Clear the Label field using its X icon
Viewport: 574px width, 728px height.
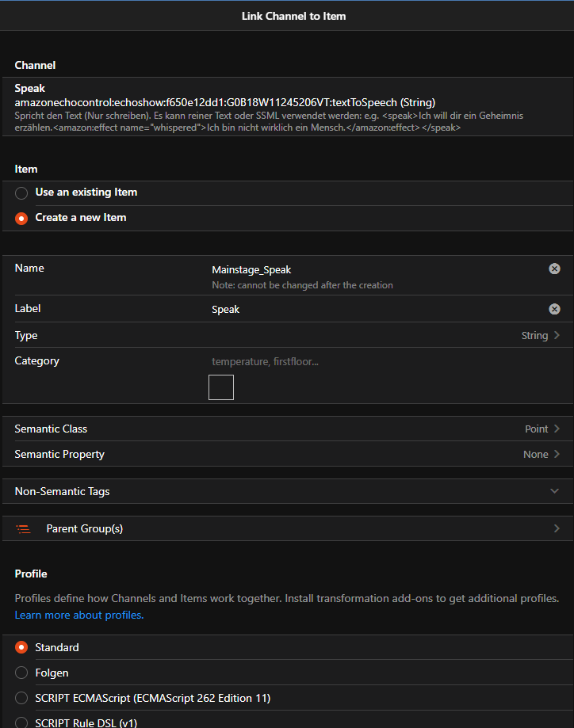[554, 309]
